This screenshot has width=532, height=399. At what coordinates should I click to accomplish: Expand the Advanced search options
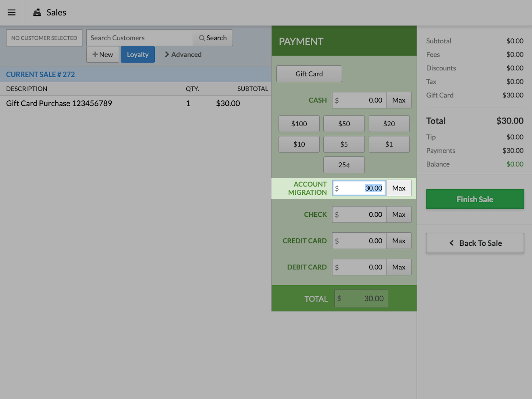pyautogui.click(x=182, y=54)
